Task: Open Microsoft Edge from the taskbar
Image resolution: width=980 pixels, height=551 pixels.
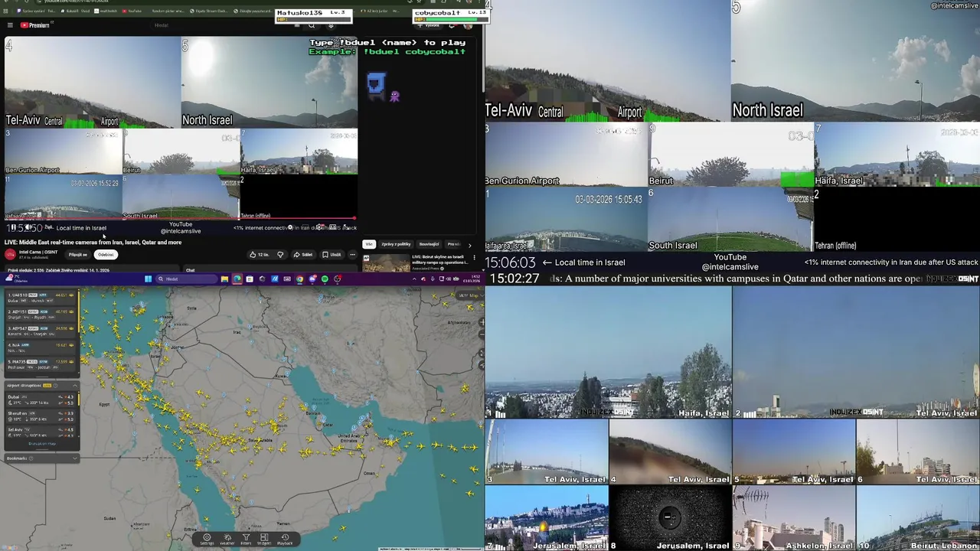Action: [x=237, y=279]
